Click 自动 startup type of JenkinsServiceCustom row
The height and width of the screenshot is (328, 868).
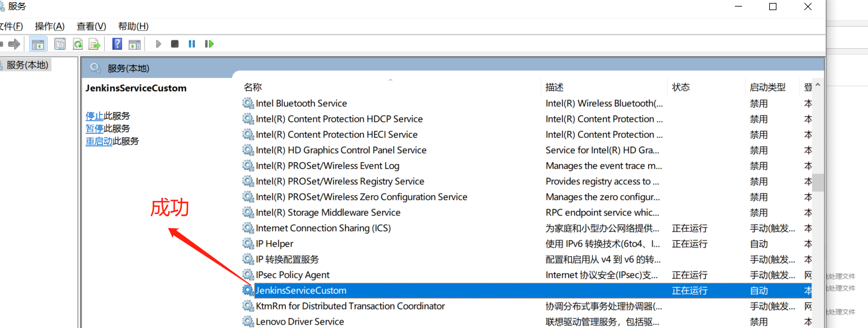pyautogui.click(x=759, y=291)
